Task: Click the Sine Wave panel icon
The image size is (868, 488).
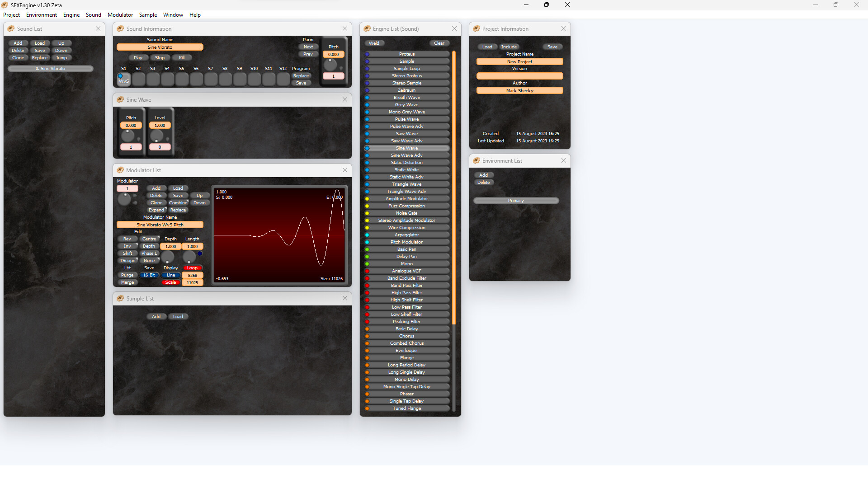Action: point(120,99)
